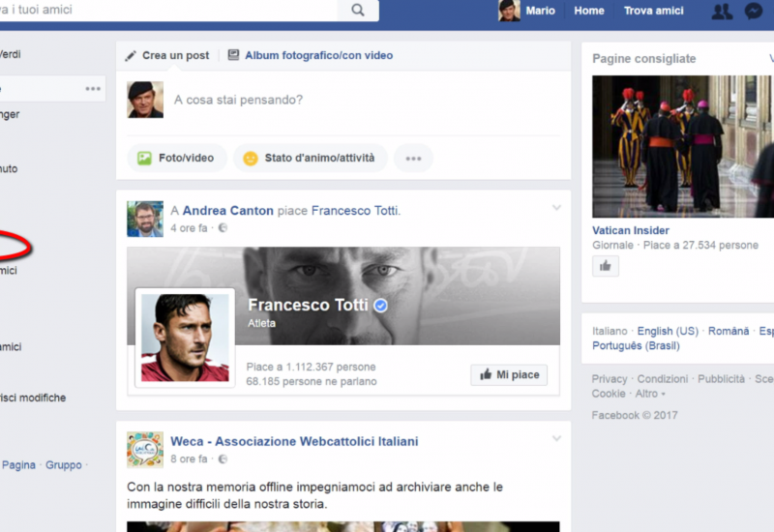Open Francesco Totti link in post header

[355, 211]
